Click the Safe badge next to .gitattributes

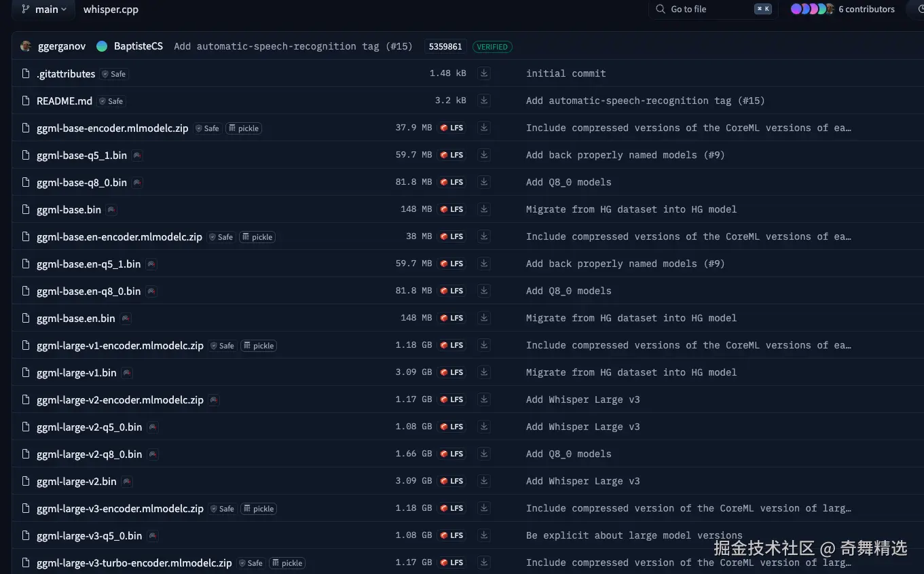[114, 74]
